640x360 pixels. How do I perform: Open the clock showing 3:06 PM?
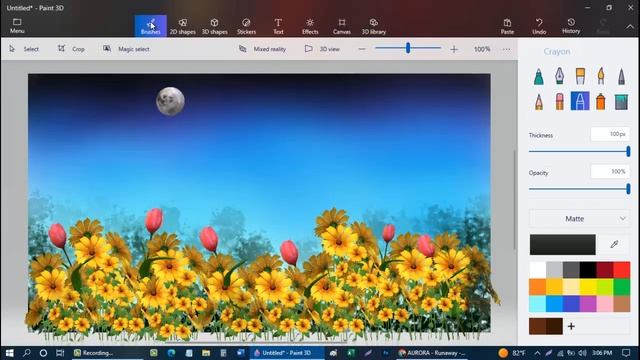pyautogui.click(x=602, y=353)
